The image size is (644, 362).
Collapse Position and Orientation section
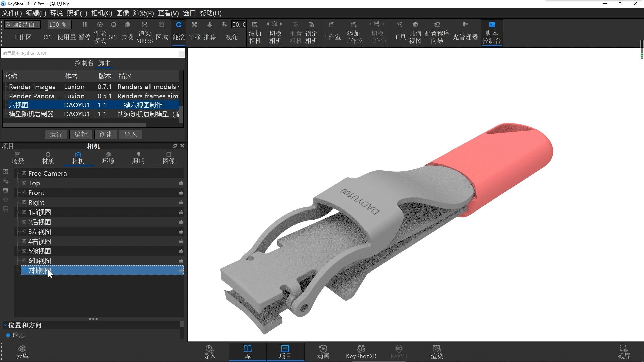5,325
